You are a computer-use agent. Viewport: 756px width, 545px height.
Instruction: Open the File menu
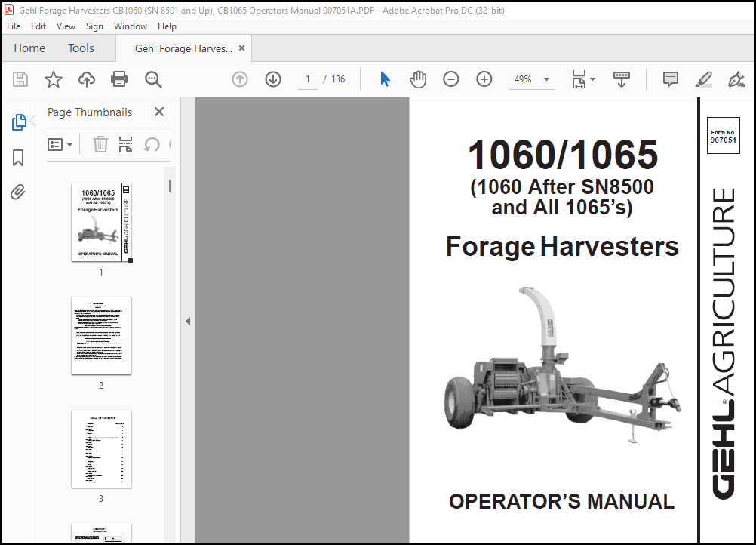tap(14, 26)
